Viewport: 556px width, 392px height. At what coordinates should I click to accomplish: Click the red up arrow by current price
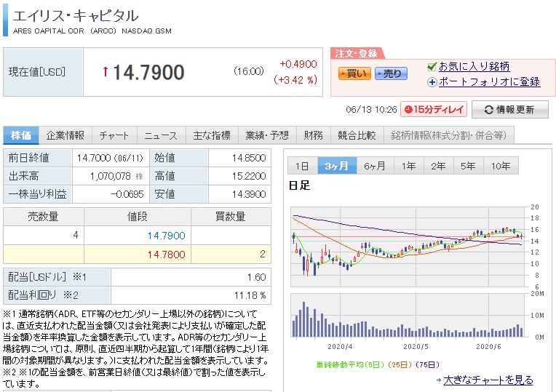[x=106, y=71]
